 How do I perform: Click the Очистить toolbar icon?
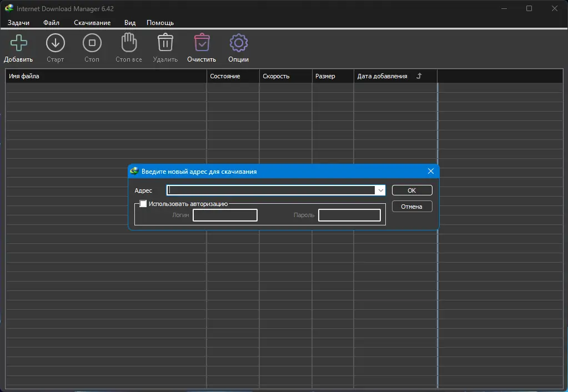click(202, 42)
